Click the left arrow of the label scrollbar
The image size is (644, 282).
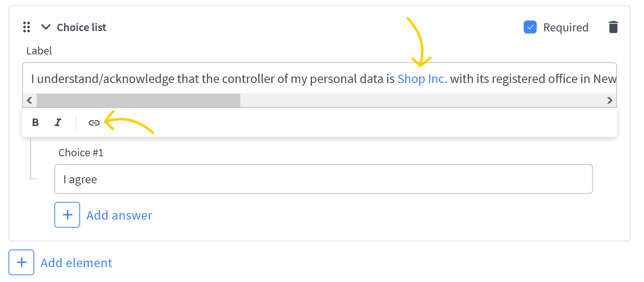(x=29, y=100)
